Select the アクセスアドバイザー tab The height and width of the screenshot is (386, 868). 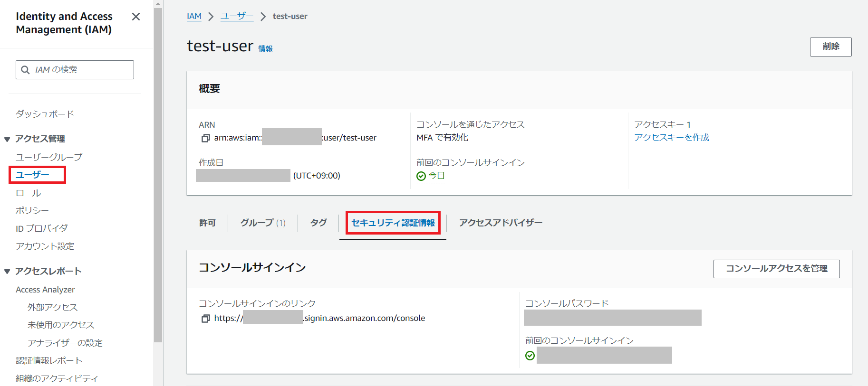(500, 223)
